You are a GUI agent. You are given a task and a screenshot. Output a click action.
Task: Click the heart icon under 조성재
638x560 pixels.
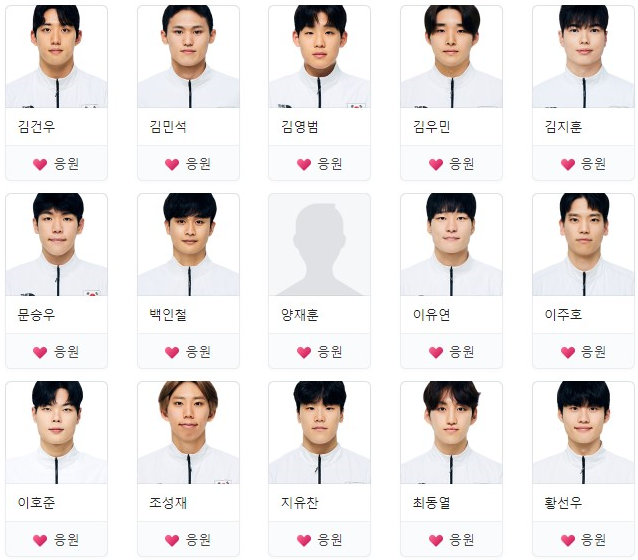point(172,540)
